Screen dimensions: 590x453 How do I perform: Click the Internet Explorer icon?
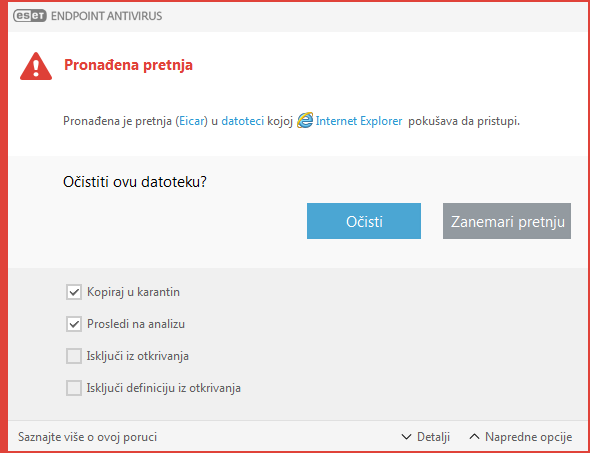coord(305,121)
